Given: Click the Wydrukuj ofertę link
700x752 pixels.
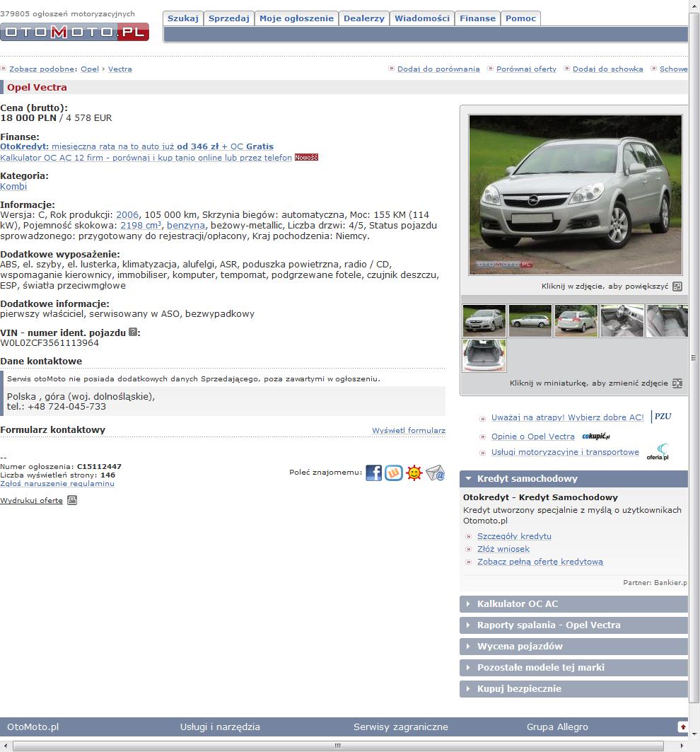Looking at the screenshot, I should [31, 501].
